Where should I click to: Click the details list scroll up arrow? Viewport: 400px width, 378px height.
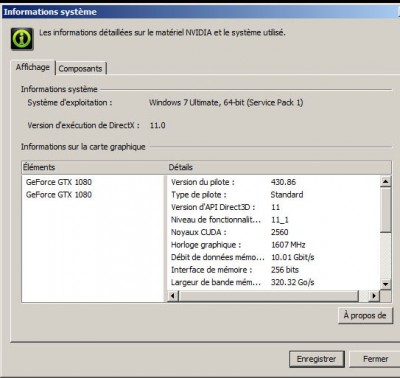click(x=386, y=181)
